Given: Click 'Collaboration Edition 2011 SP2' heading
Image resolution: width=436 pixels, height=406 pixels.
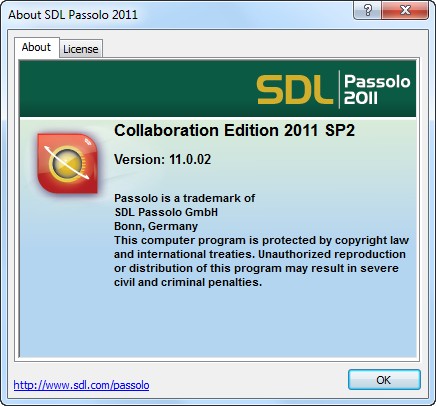Looking at the screenshot, I should [x=234, y=130].
